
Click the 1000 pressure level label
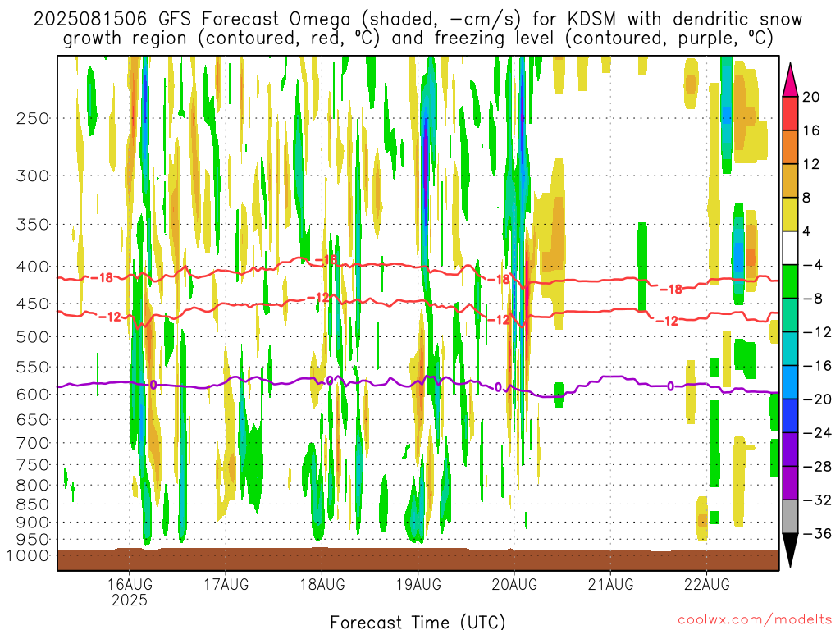tap(28, 555)
